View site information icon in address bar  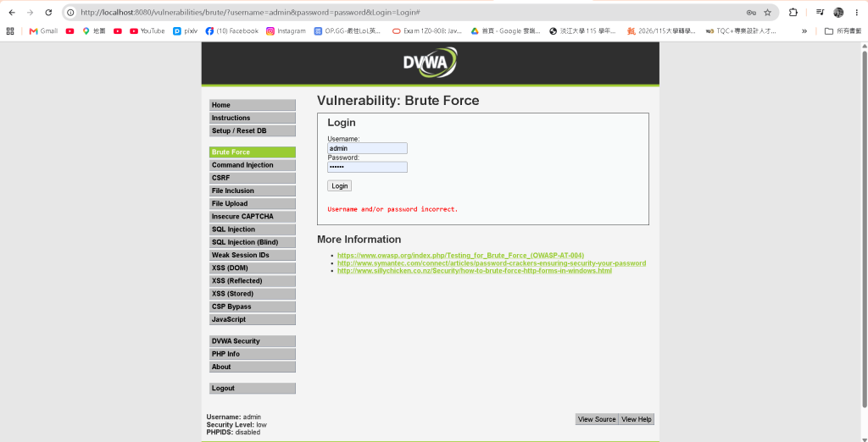pos(70,12)
